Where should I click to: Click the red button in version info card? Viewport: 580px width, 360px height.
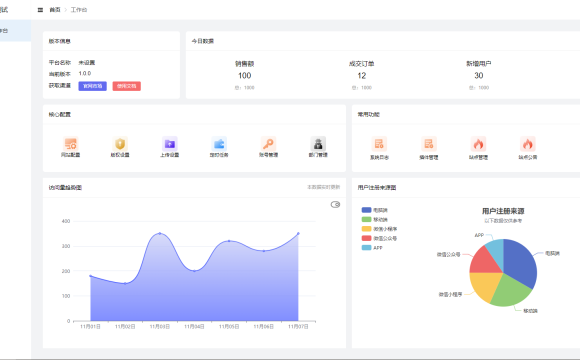coord(127,86)
